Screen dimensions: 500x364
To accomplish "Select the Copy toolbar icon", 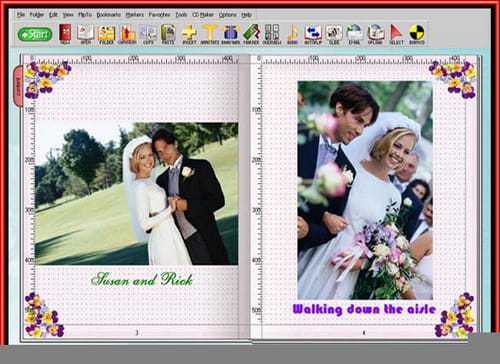I will click(x=148, y=34).
